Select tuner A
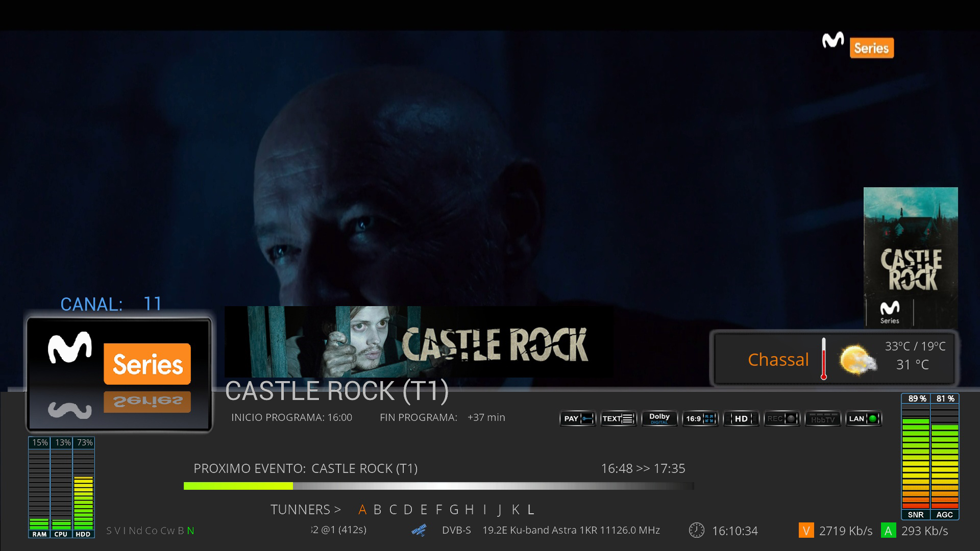The height and width of the screenshot is (551, 980). [362, 510]
